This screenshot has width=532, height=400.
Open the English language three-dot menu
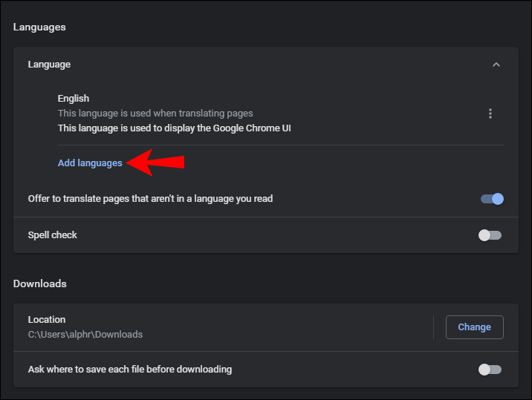(490, 114)
